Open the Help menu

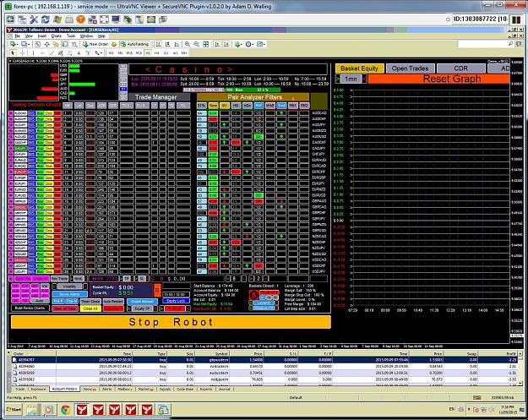(101, 35)
